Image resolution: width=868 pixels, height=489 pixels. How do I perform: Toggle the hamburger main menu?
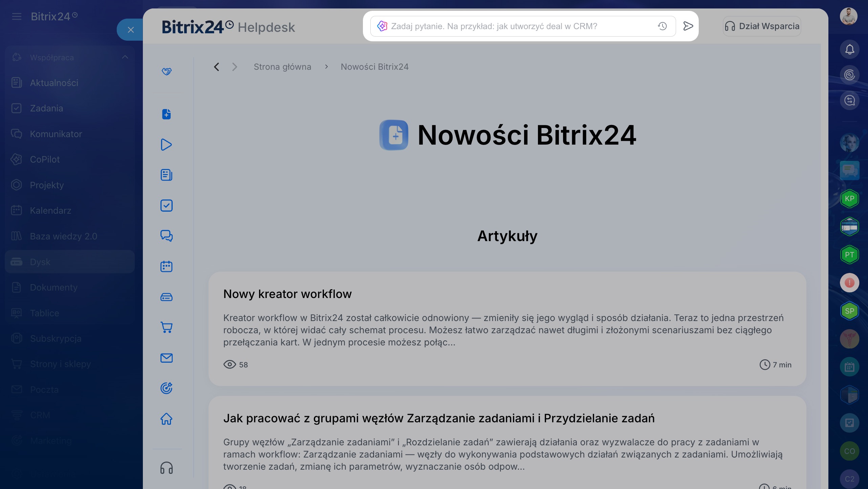[x=17, y=16]
